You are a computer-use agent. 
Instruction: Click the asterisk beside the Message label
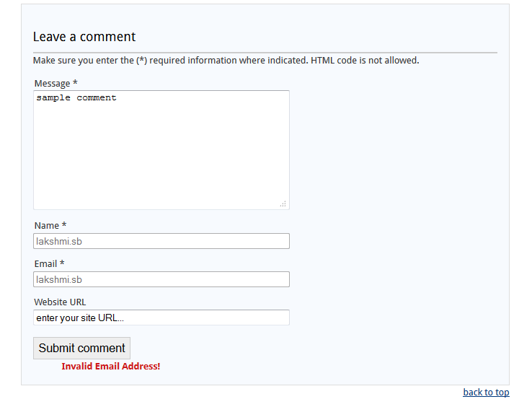pos(75,82)
